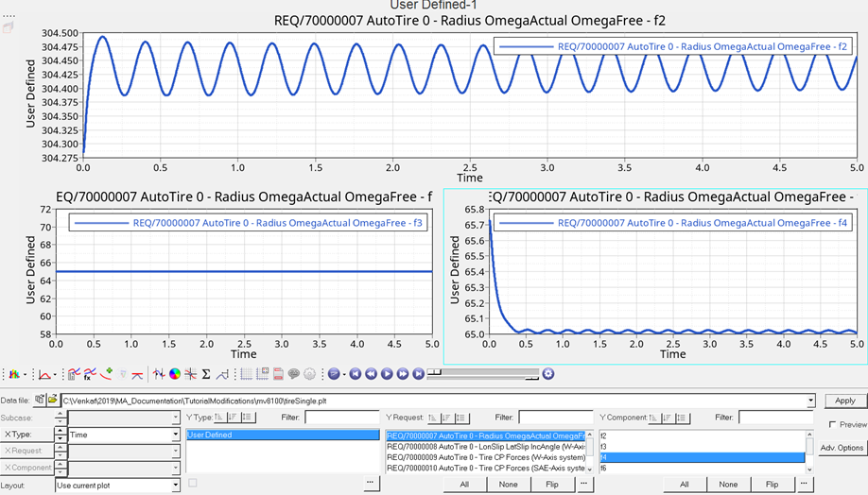The height and width of the screenshot is (495, 868).
Task: Enable the Preview checkbox
Action: click(x=832, y=425)
